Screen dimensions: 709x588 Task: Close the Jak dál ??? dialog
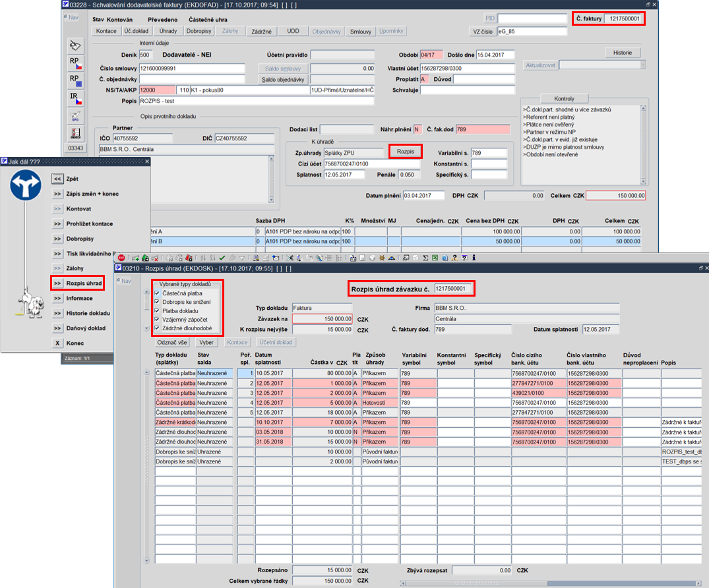point(146,162)
